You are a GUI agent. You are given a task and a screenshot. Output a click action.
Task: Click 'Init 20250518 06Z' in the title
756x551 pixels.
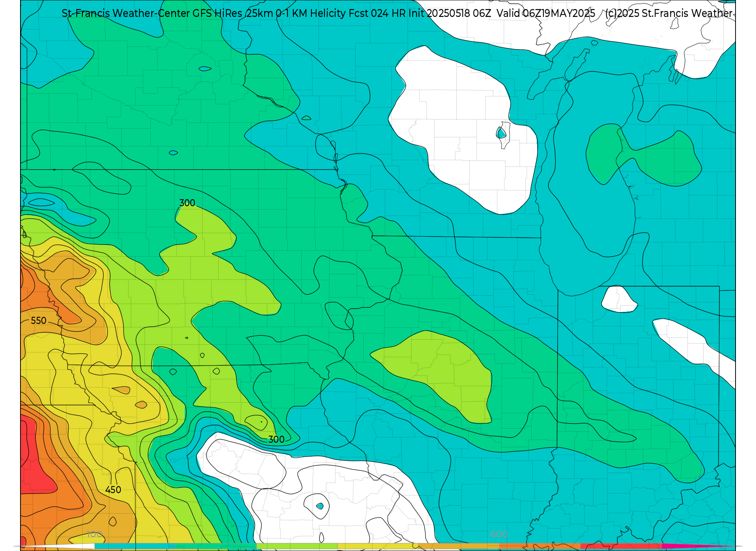point(450,13)
